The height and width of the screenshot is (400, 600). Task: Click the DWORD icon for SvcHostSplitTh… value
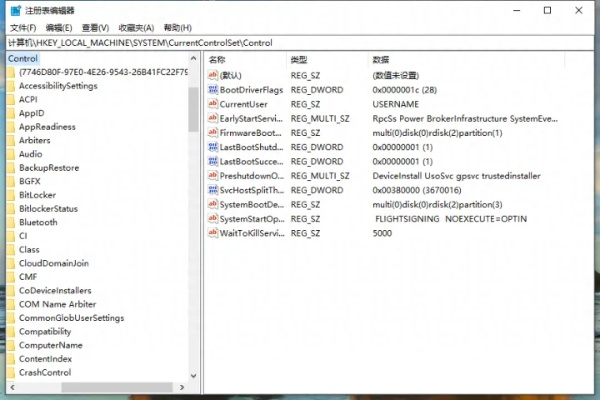(212, 190)
